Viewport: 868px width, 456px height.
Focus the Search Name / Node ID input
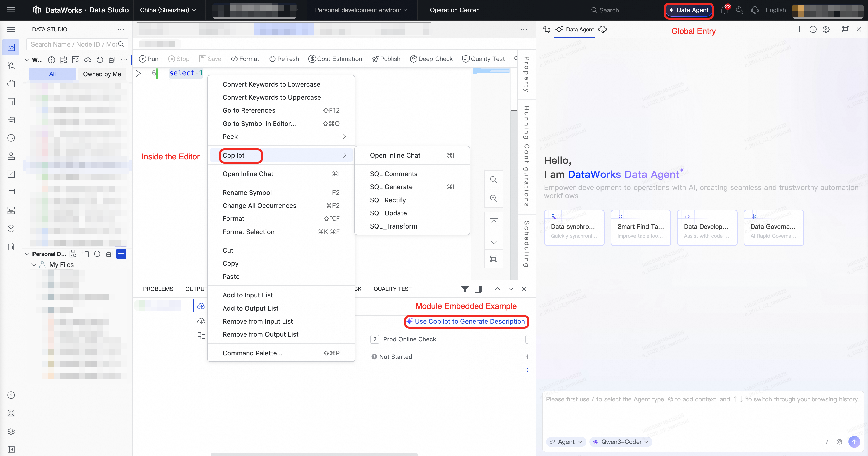tap(77, 44)
